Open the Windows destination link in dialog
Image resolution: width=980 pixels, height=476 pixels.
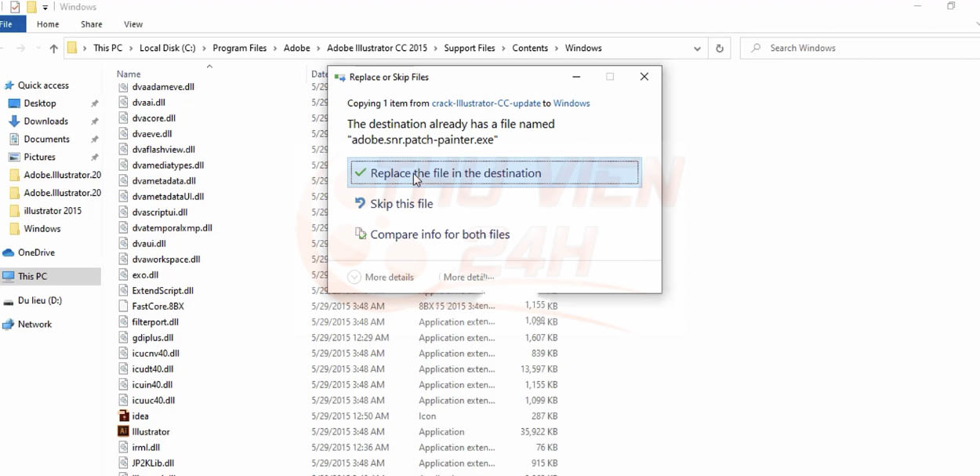coord(572,104)
